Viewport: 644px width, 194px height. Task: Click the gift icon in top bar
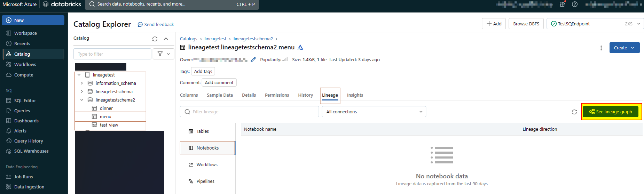pos(562,4)
